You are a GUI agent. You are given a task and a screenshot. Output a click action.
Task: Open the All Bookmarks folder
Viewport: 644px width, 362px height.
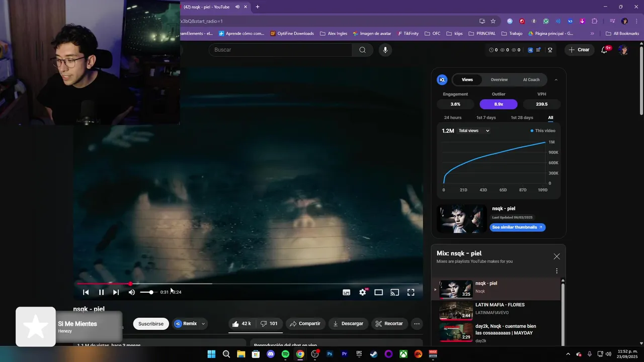pos(622,34)
